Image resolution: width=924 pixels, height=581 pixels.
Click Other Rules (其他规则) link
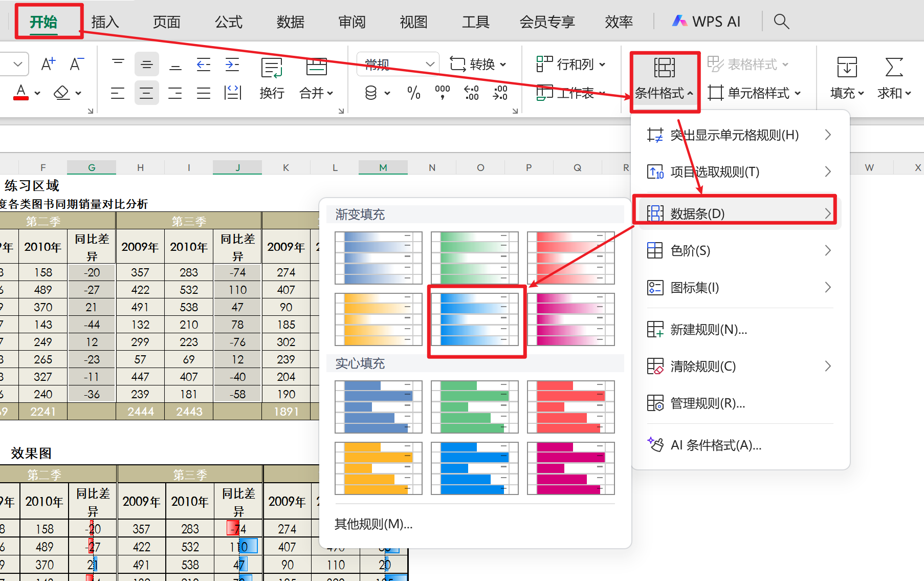click(x=373, y=524)
